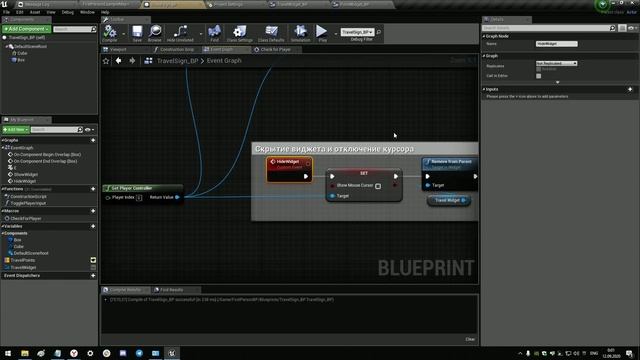
Task: Collapse the Graph Node section in Details
Action: tap(484, 36)
